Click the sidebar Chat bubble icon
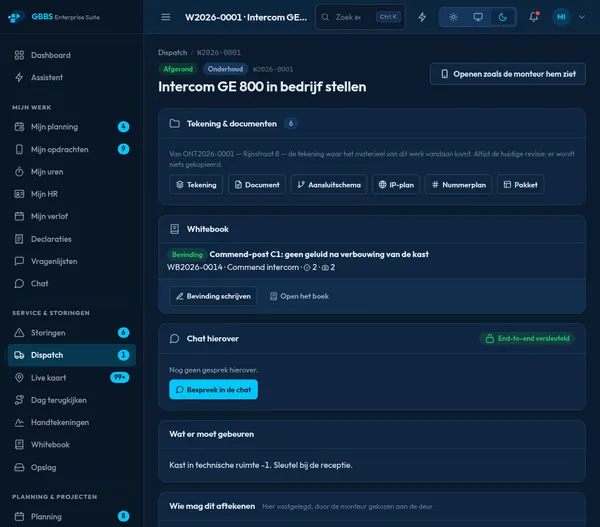The height and width of the screenshot is (527, 600). pyautogui.click(x=19, y=284)
